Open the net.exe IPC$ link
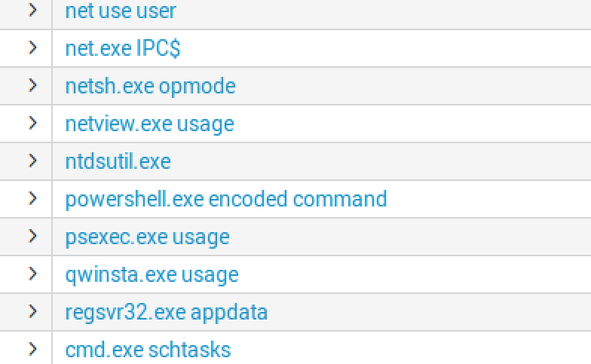 coord(123,49)
